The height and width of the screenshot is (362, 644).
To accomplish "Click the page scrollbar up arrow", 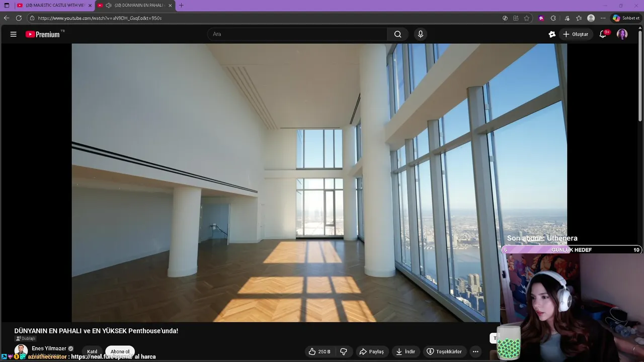I will point(640,28).
